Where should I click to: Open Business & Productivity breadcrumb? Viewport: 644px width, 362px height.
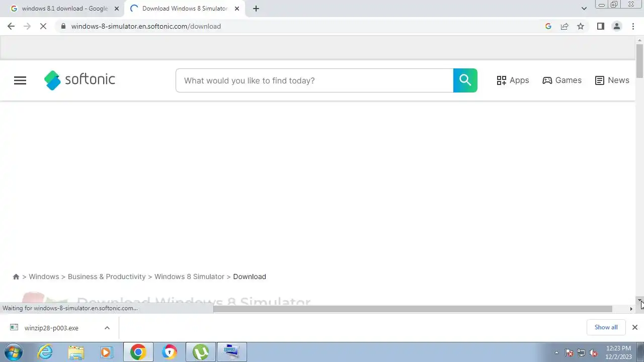click(107, 277)
